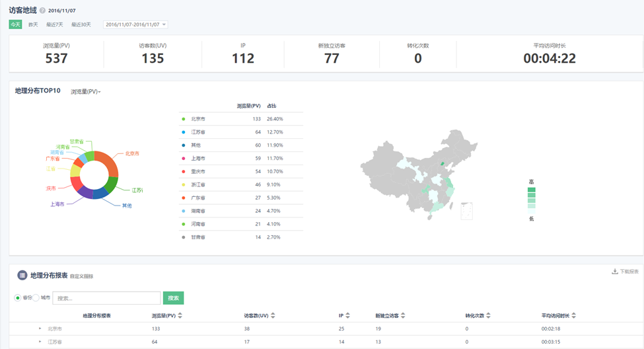Screen dimensions: 644x349
Task: Expand the 北京市 table row
Action: pyautogui.click(x=40, y=329)
